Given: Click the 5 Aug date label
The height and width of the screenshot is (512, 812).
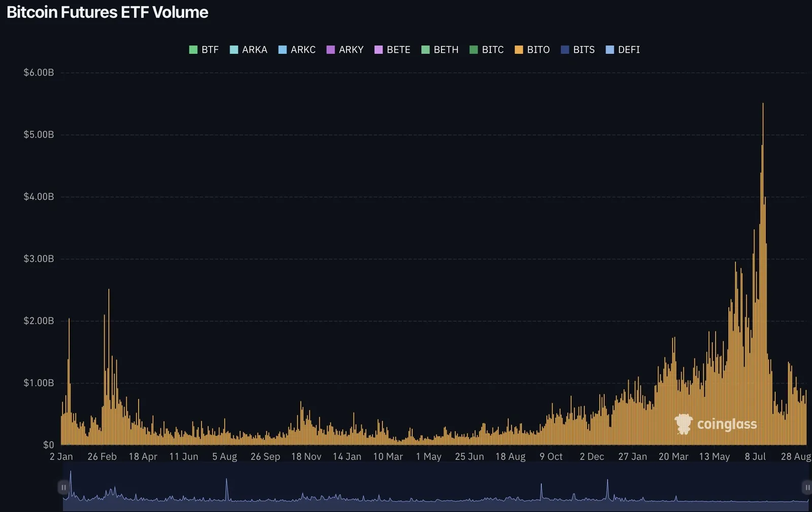Looking at the screenshot, I should tap(225, 457).
